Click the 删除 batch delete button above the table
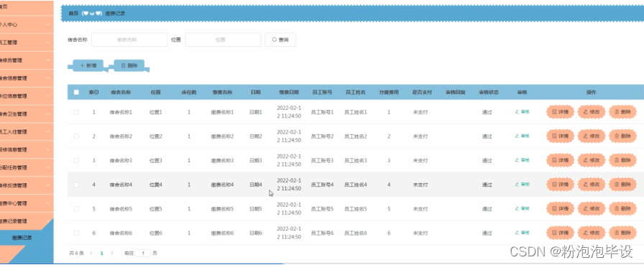This screenshot has height=265, width=644. (x=129, y=65)
